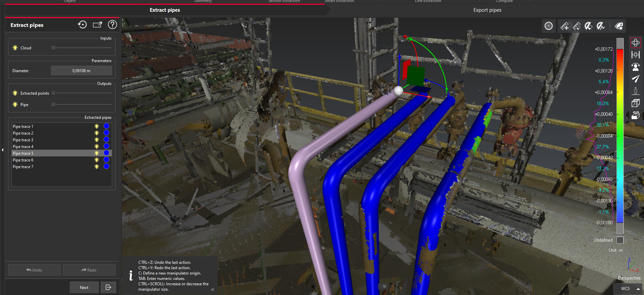Select the Extract pipes step tab
The height and width of the screenshot is (295, 644).
165,10
